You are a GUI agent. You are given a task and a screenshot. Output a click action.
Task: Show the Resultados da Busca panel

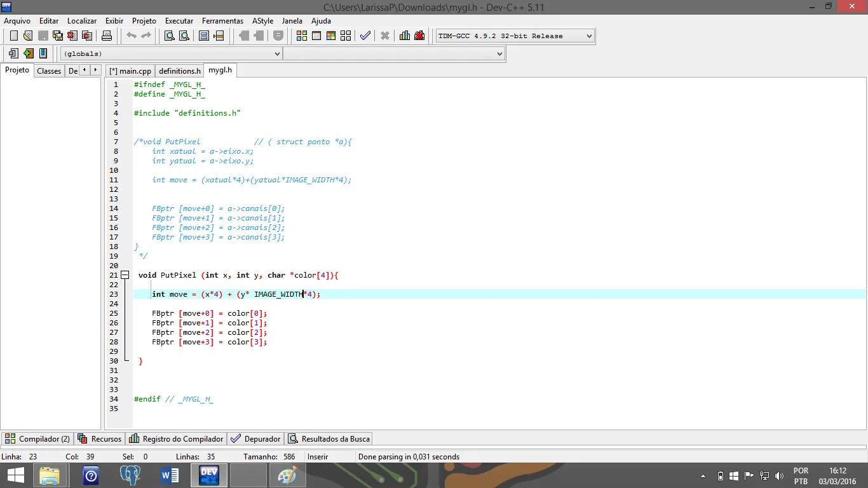329,439
